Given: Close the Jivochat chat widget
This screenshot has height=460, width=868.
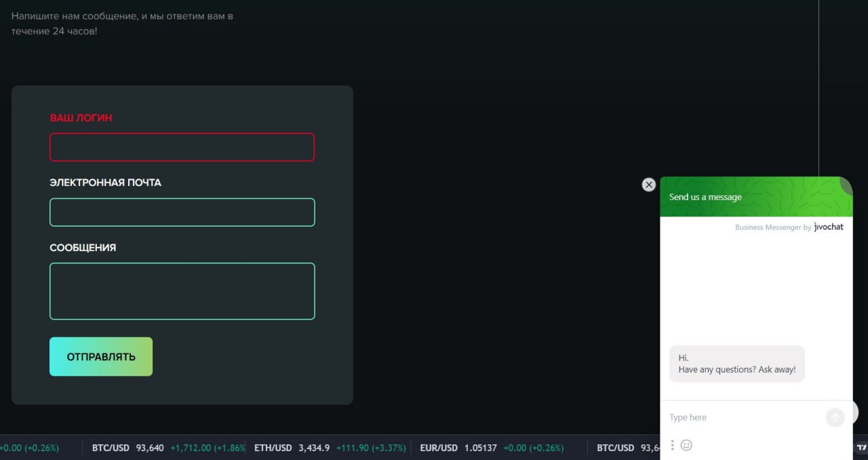Looking at the screenshot, I should click(649, 185).
